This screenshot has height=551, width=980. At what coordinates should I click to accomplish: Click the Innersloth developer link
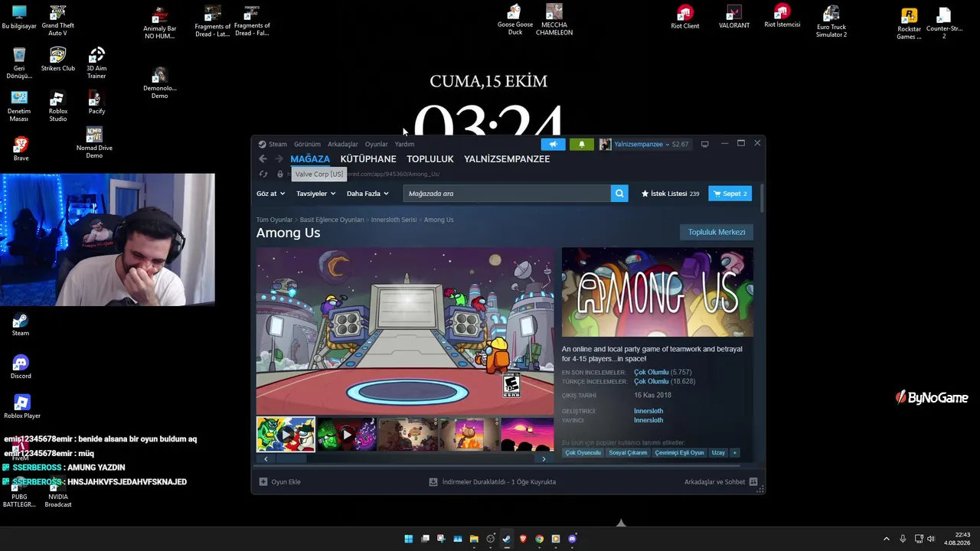[648, 411]
